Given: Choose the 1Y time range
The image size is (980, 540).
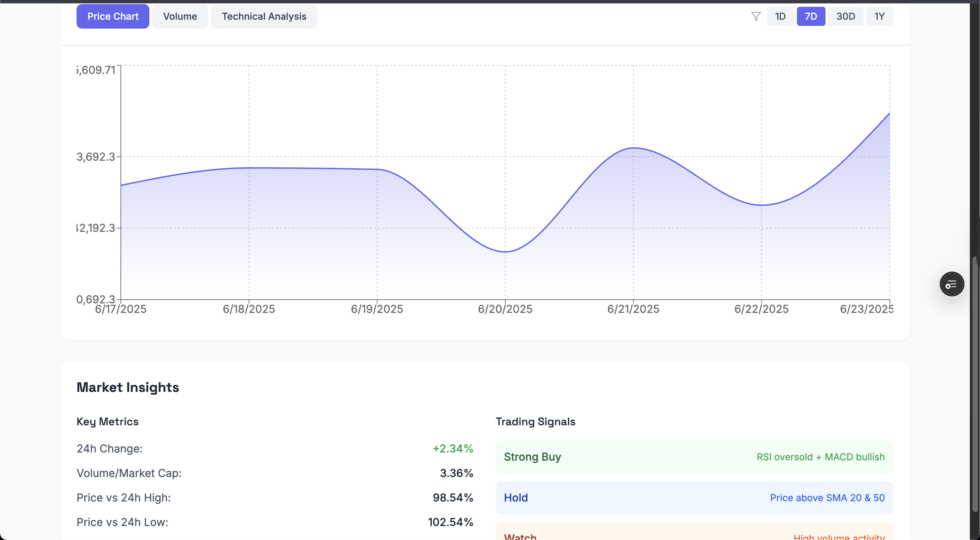Looking at the screenshot, I should (x=879, y=16).
